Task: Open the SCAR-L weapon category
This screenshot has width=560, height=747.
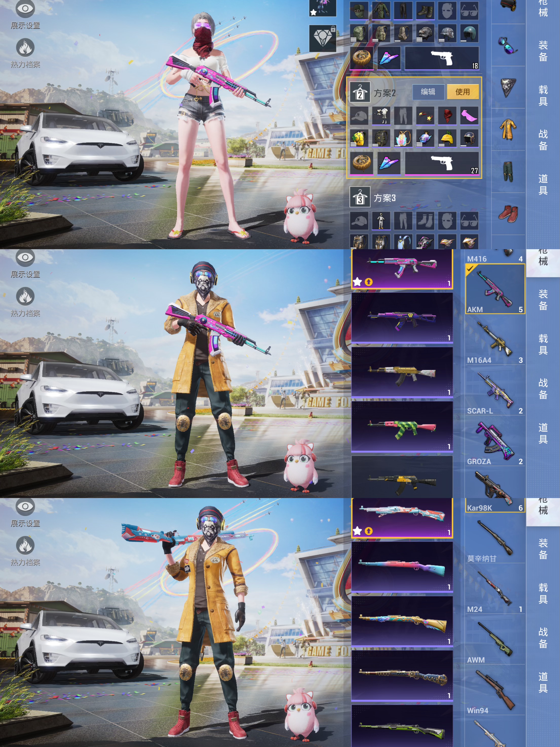Action: 495,390
